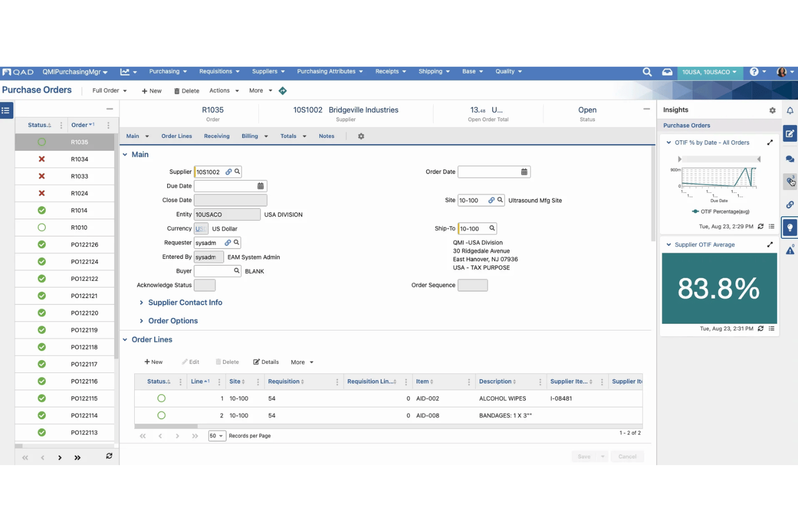Switch to the Notes tab
This screenshot has height=532, width=798.
click(x=326, y=136)
